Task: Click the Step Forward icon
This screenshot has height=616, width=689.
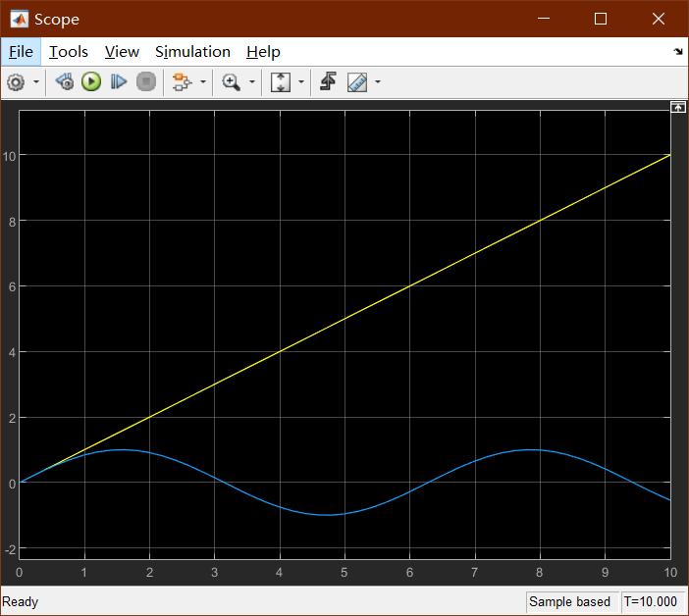Action: (x=119, y=82)
